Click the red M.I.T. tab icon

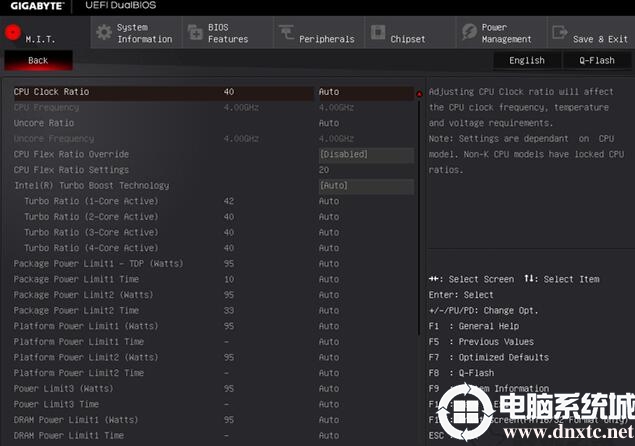coord(13,32)
